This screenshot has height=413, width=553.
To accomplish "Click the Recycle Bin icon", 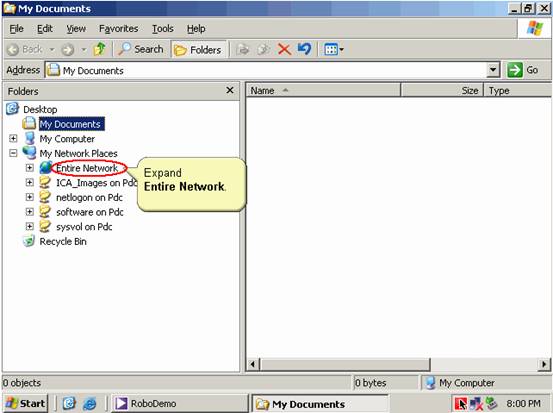I will click(x=29, y=241).
